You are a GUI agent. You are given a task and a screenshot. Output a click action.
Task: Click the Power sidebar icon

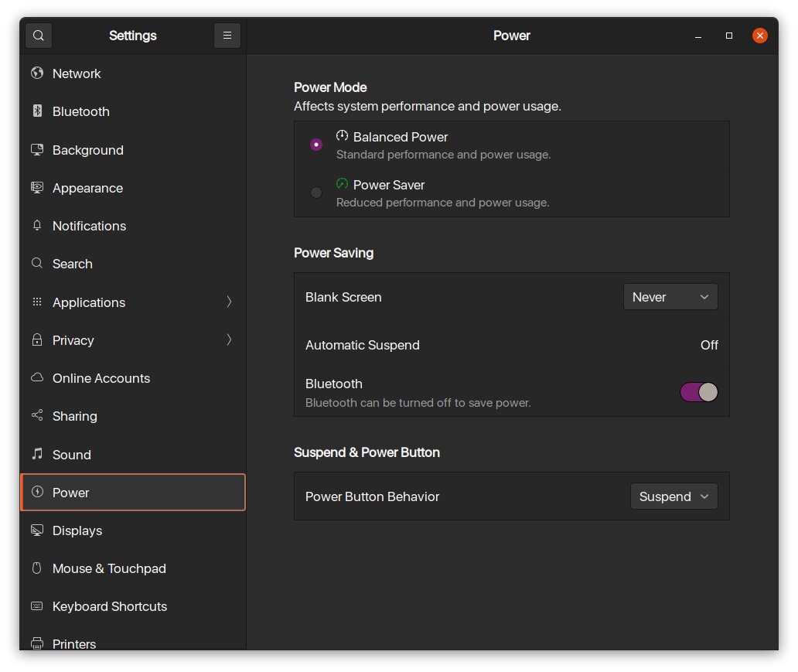(36, 492)
